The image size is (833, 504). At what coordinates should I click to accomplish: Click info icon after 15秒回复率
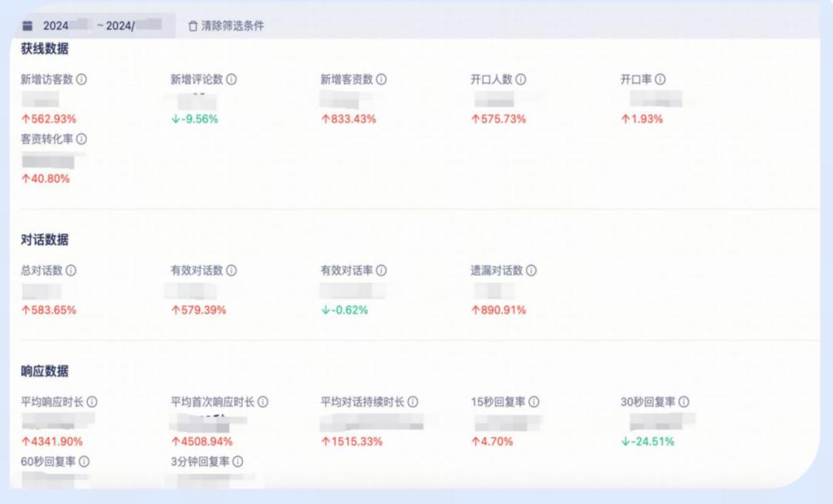point(534,402)
